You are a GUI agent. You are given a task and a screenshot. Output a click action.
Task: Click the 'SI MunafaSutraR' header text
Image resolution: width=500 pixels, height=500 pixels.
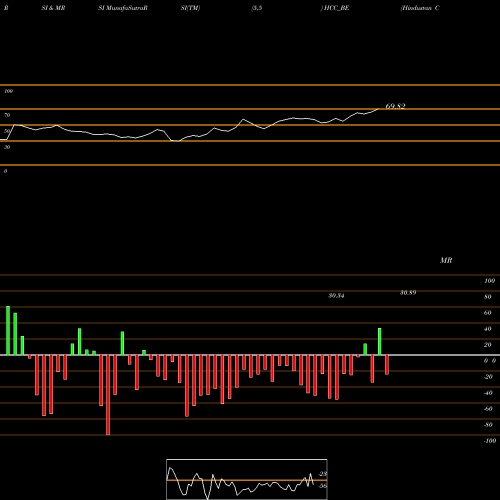coord(123,8)
